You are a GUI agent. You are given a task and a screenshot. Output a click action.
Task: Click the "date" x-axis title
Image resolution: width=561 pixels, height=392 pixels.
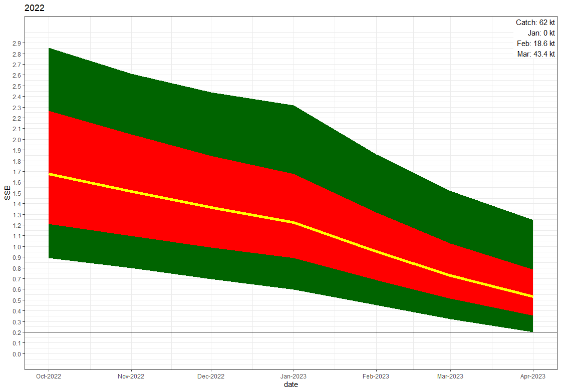point(291,384)
